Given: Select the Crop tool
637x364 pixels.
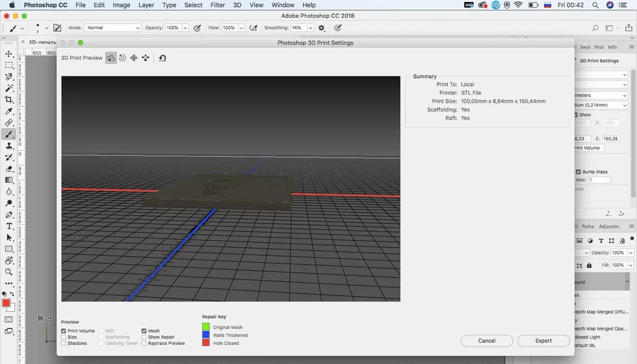Looking at the screenshot, I should (x=8, y=99).
